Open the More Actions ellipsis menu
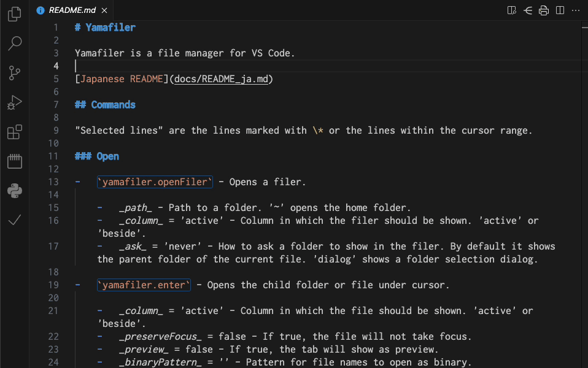 pos(576,10)
